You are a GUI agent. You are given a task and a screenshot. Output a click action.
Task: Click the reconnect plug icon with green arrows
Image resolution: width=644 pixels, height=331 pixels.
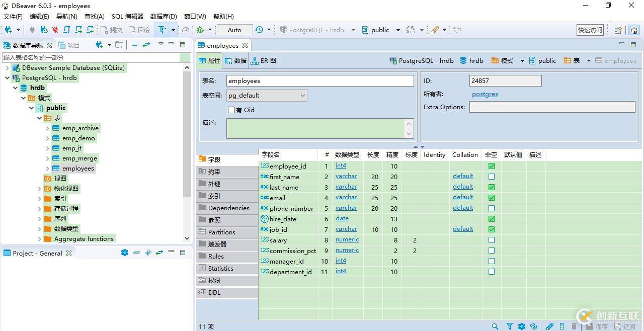click(44, 30)
